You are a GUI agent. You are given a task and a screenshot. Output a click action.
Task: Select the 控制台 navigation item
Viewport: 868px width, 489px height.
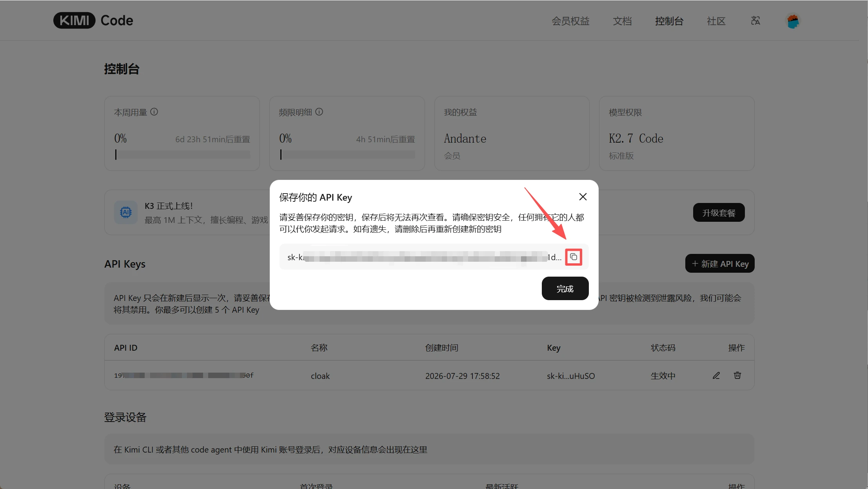(669, 21)
